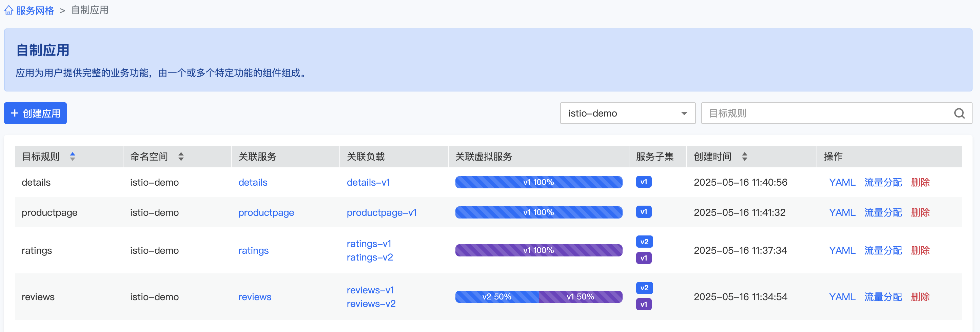Open 流量分配 for details row
Screen dimensions: 980x332
pos(883,182)
